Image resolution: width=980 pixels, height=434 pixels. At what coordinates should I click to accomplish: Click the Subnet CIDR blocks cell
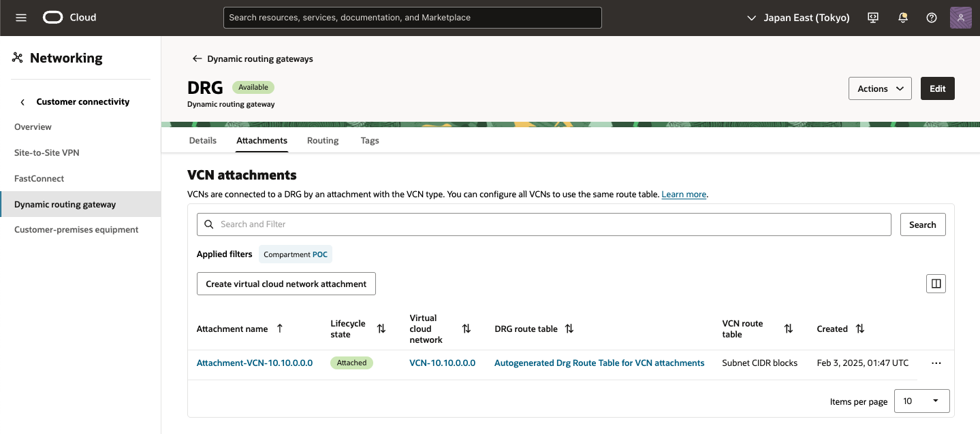tap(760, 363)
